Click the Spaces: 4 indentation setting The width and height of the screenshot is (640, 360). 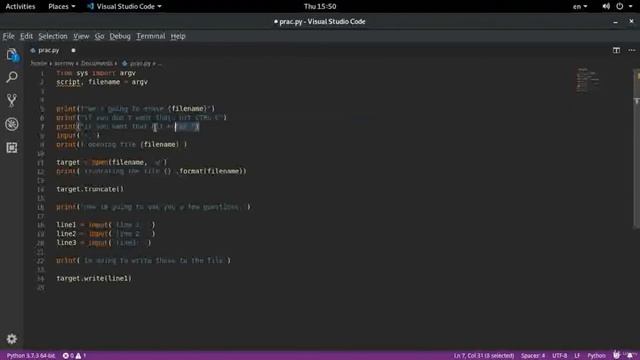(x=533, y=356)
